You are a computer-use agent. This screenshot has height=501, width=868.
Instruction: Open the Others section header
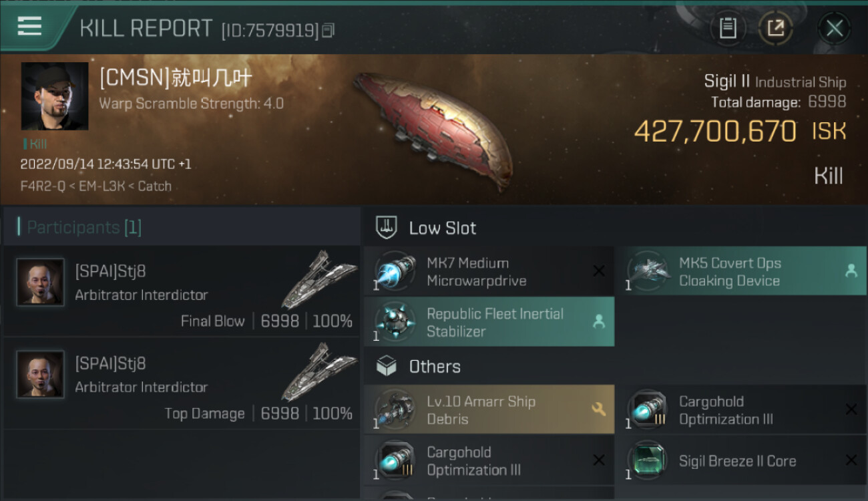(x=434, y=367)
